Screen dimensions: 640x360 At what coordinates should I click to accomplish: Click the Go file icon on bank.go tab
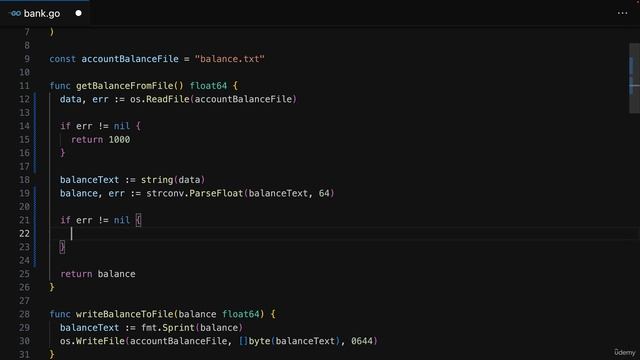(15, 13)
